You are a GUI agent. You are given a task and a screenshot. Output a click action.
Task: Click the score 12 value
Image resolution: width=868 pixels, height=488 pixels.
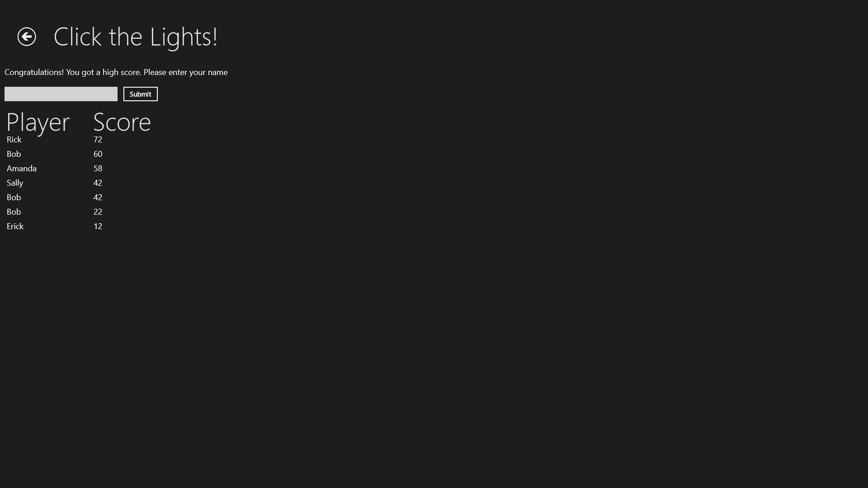[98, 226]
